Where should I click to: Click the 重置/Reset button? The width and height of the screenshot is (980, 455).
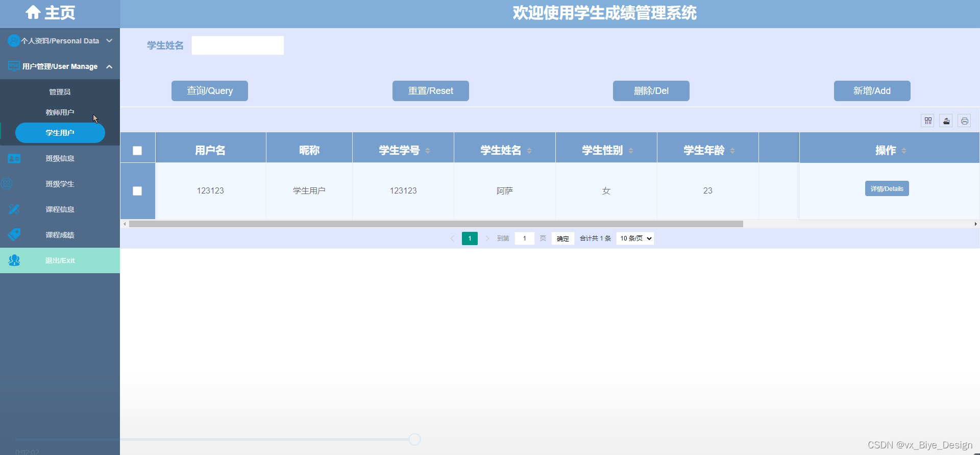431,91
